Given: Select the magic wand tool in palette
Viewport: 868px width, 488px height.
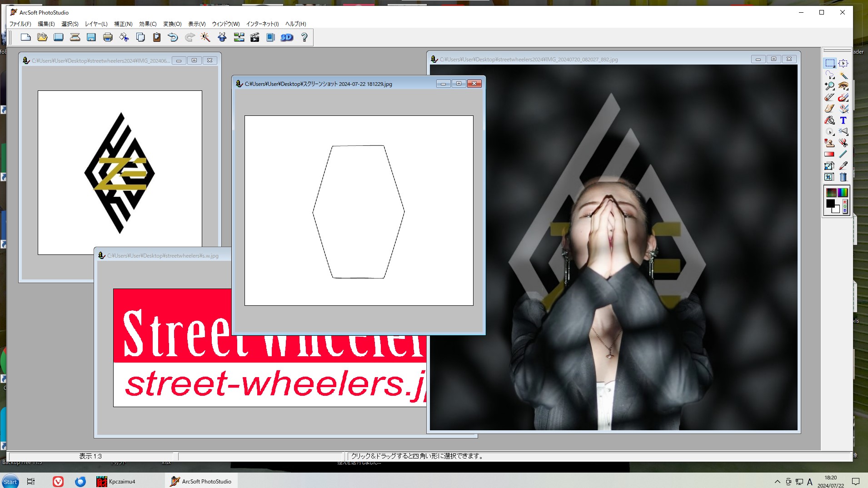Looking at the screenshot, I should click(843, 75).
